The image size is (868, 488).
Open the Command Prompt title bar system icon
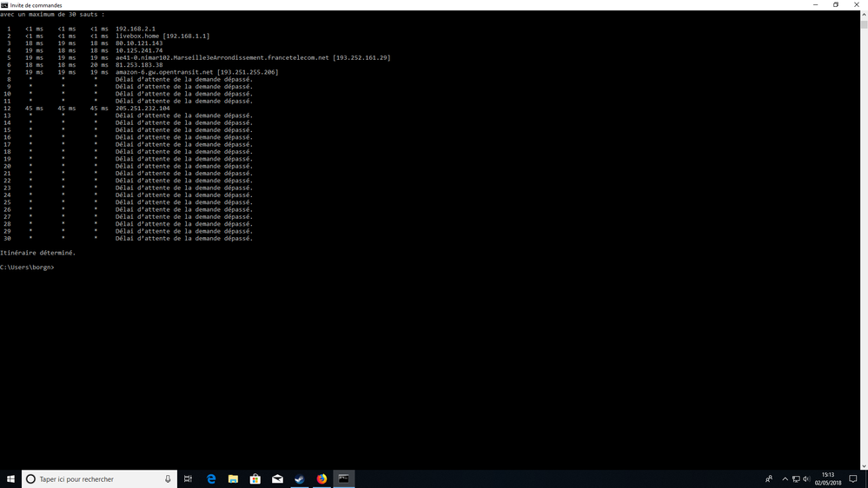4,5
